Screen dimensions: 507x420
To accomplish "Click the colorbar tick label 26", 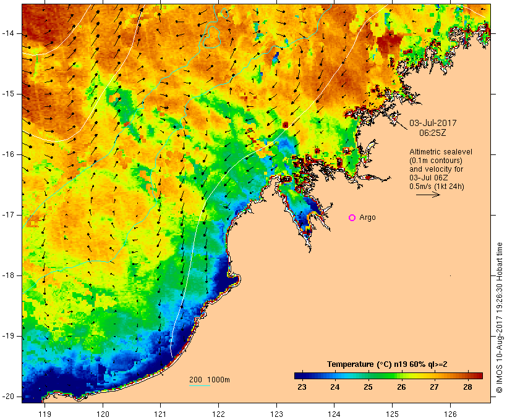I will 401,387.
